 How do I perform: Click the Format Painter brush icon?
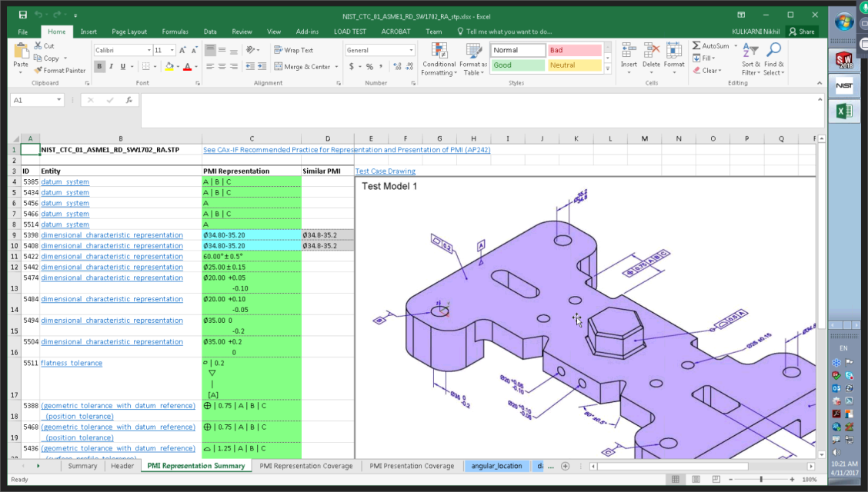pyautogui.click(x=38, y=71)
